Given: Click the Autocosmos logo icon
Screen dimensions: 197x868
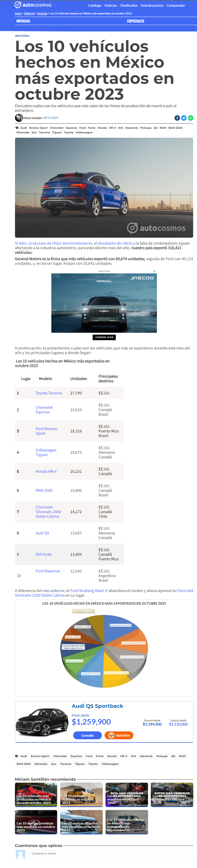Looking at the screenshot, I should pos(18,5).
